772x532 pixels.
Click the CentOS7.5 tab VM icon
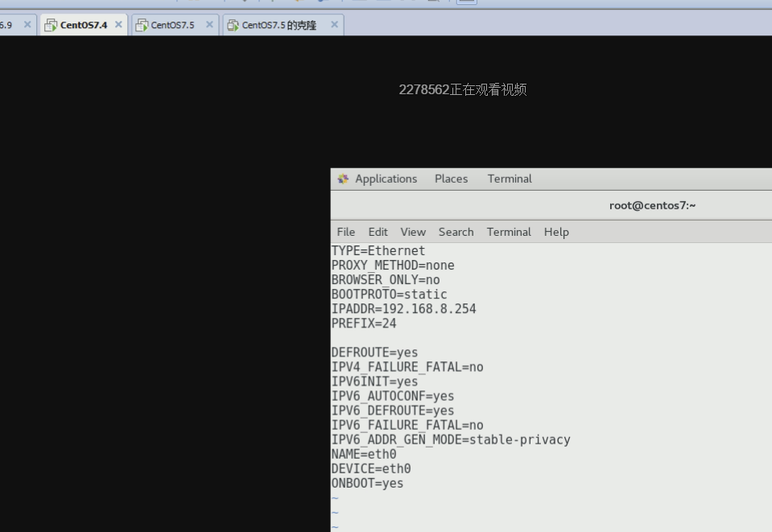pyautogui.click(x=142, y=25)
